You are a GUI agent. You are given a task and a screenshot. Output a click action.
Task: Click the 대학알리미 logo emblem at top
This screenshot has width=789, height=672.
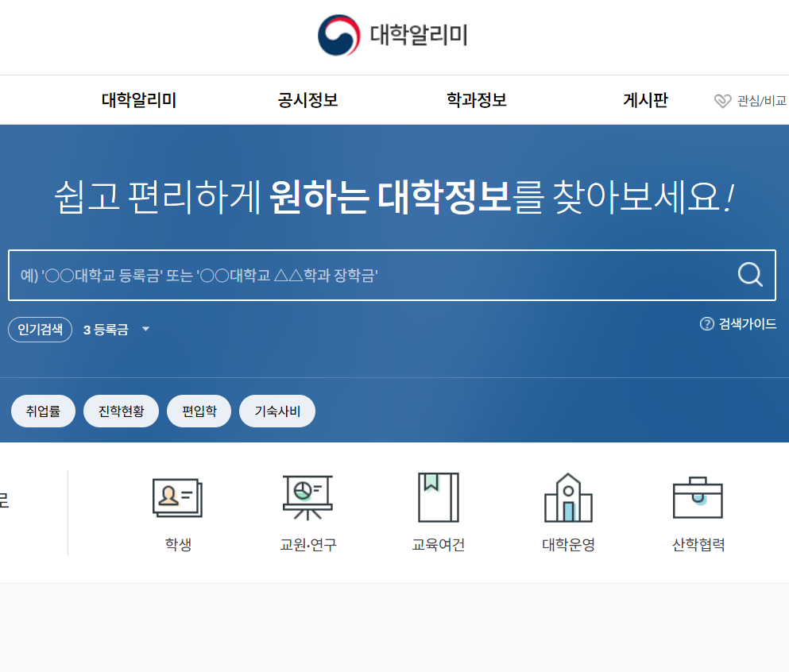click(338, 35)
